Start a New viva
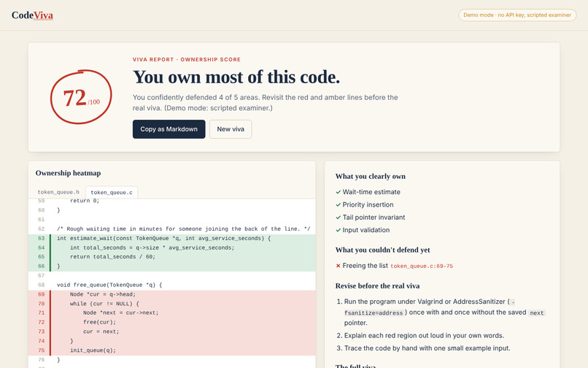This screenshot has height=368, width=588. point(231,129)
